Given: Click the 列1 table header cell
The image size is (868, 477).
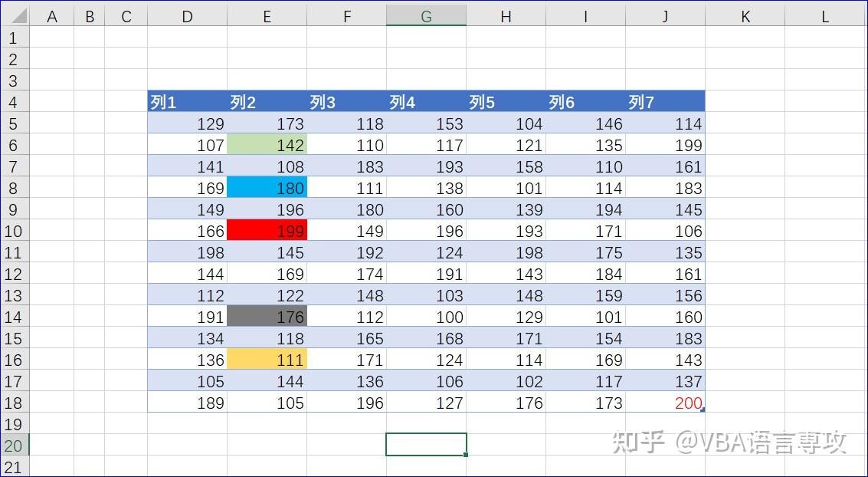Looking at the screenshot, I should 187,102.
